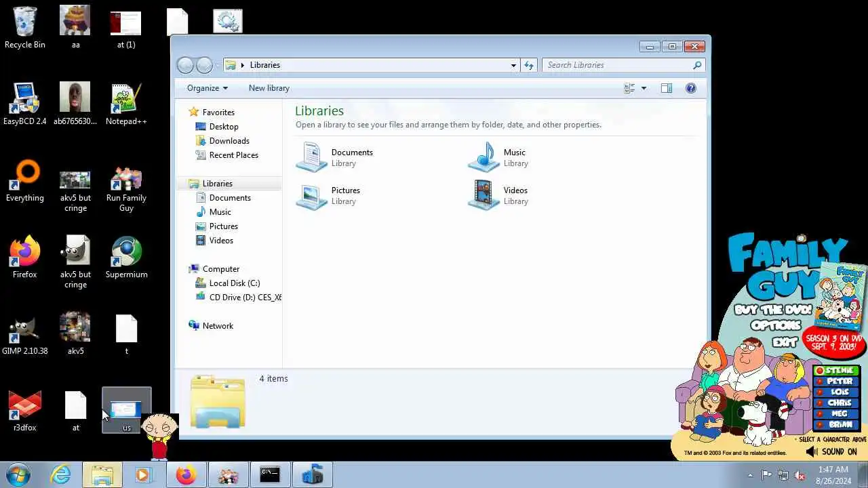868x488 pixels.
Task: Open the Windows Start menu orb
Action: click(18, 475)
